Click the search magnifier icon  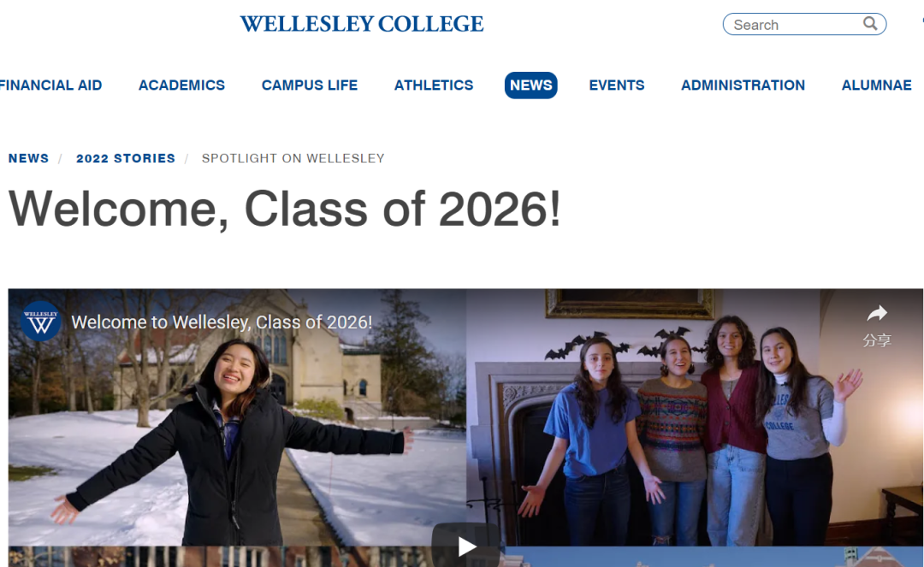click(870, 24)
